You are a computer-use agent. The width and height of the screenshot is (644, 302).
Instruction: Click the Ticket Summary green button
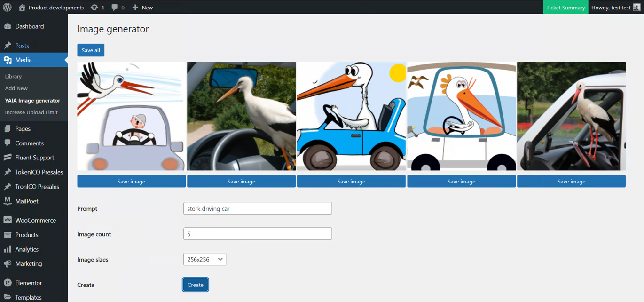pos(565,8)
